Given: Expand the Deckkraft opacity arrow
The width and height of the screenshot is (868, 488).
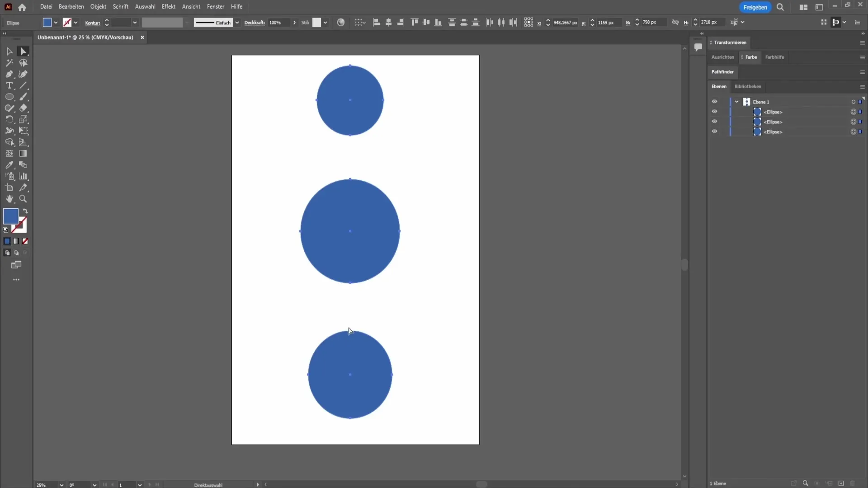Looking at the screenshot, I should [295, 23].
